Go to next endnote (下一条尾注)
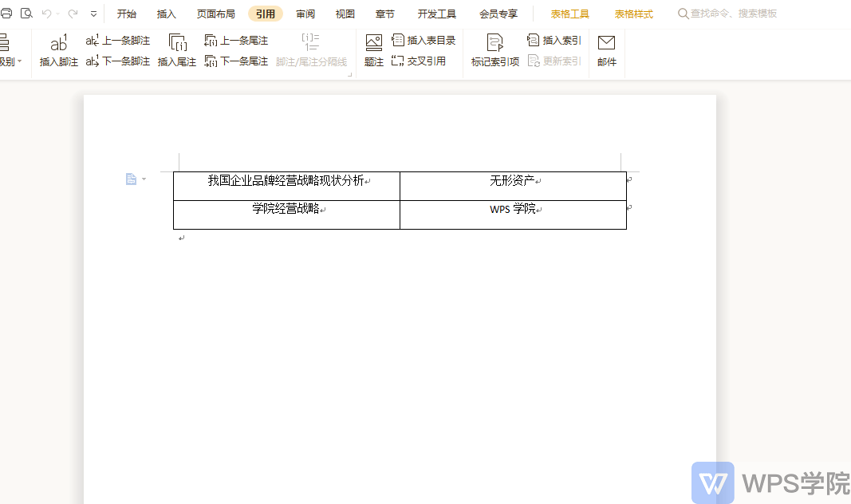The height and width of the screenshot is (504, 851). click(236, 61)
